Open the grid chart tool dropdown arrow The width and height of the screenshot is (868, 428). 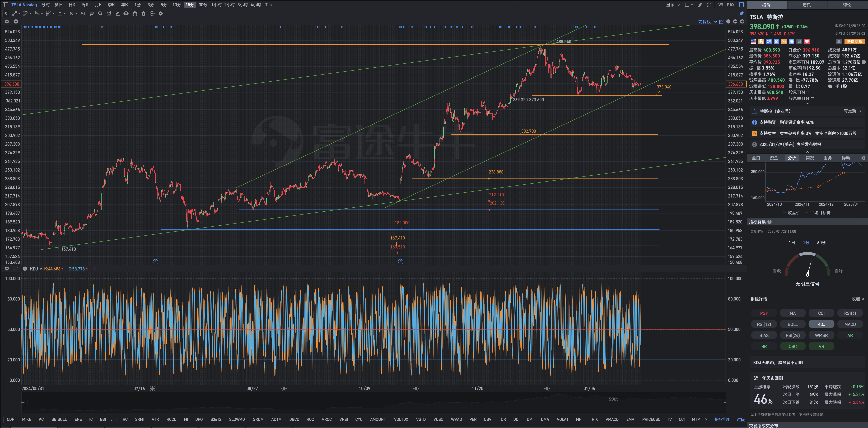point(54,14)
